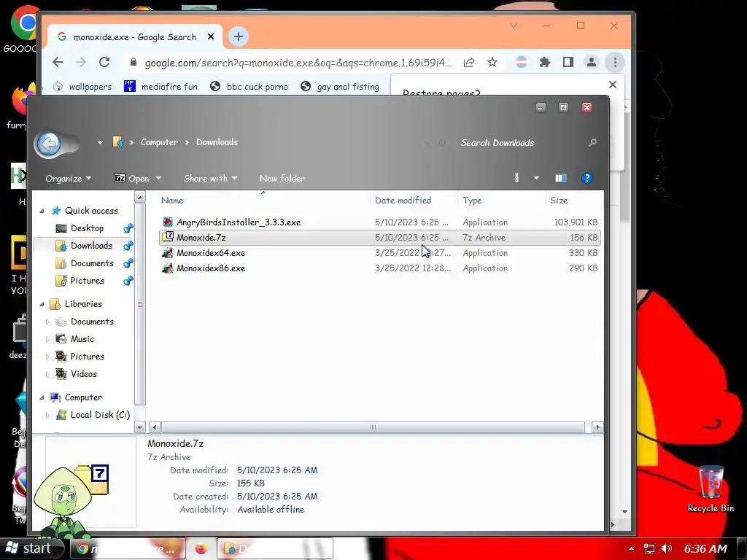
Task: Open a new Chrome tab
Action: 239,36
